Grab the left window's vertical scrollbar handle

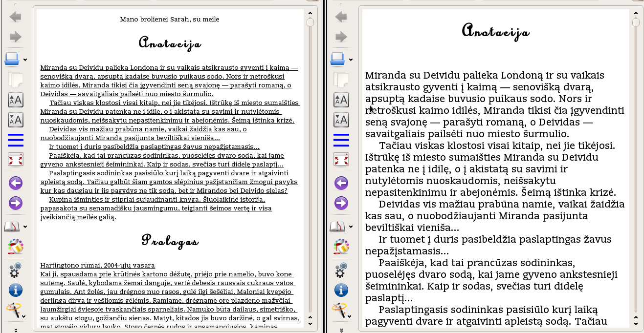coord(310,22)
